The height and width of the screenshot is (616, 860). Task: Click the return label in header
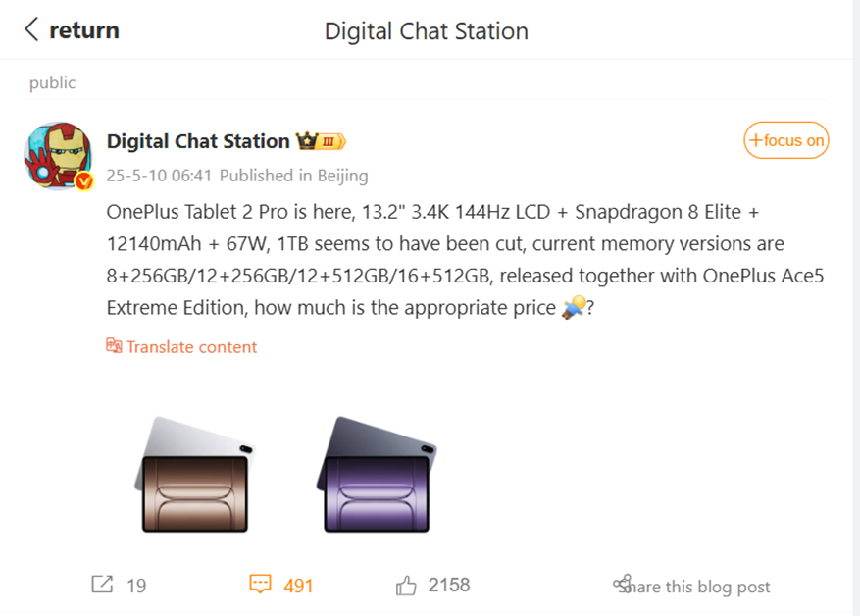click(84, 30)
